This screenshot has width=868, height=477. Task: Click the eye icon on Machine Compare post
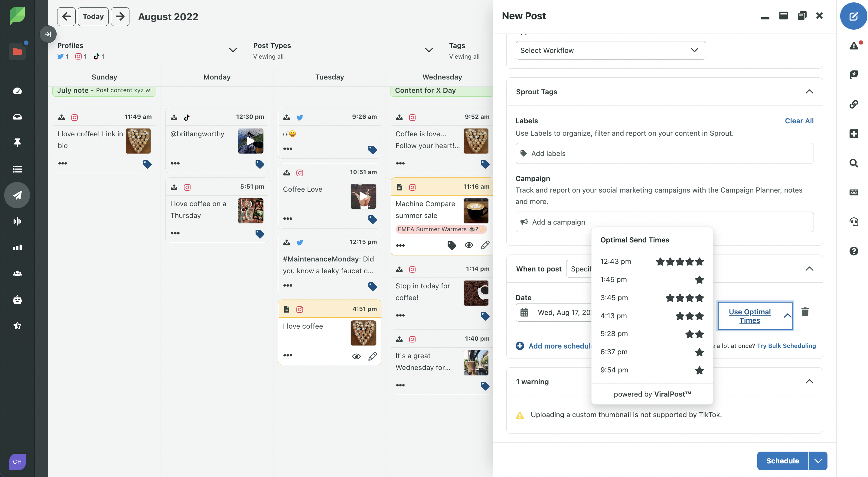[x=468, y=245]
